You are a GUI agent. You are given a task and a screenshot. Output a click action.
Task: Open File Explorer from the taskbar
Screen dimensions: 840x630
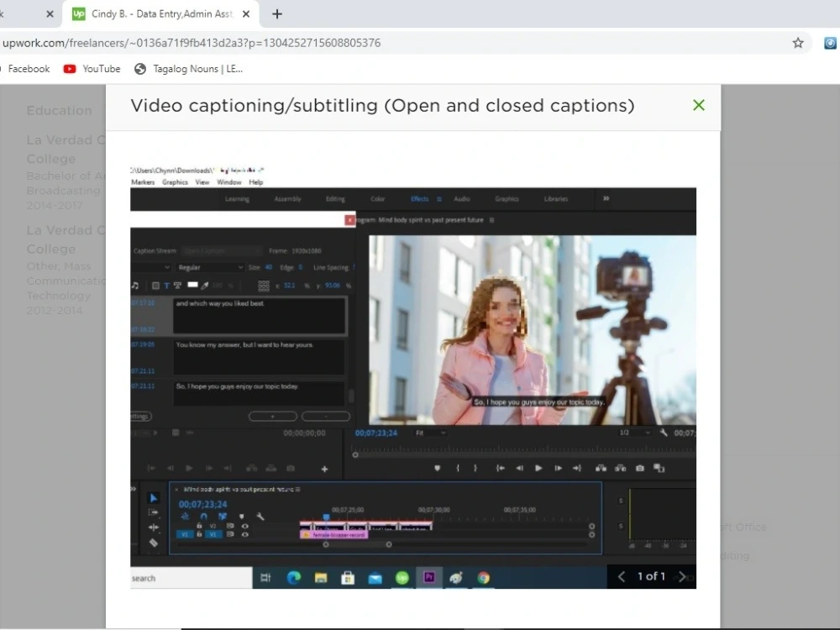(320, 578)
